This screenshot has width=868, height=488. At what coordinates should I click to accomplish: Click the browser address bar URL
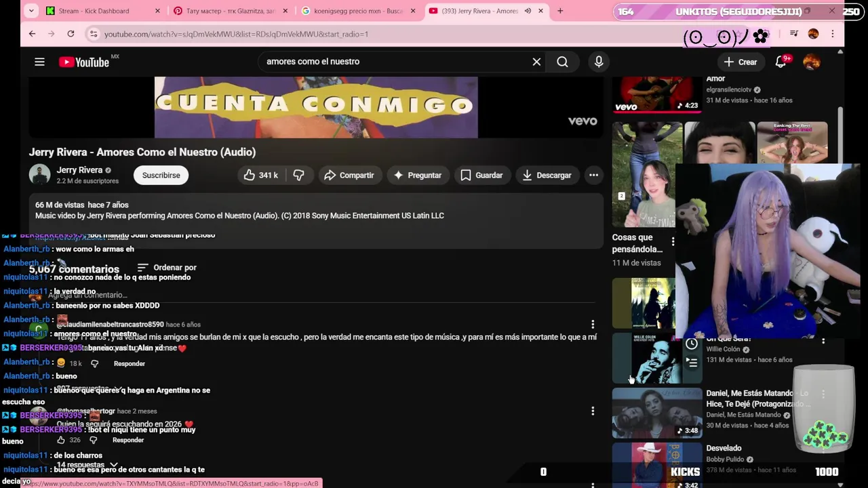[x=236, y=34]
